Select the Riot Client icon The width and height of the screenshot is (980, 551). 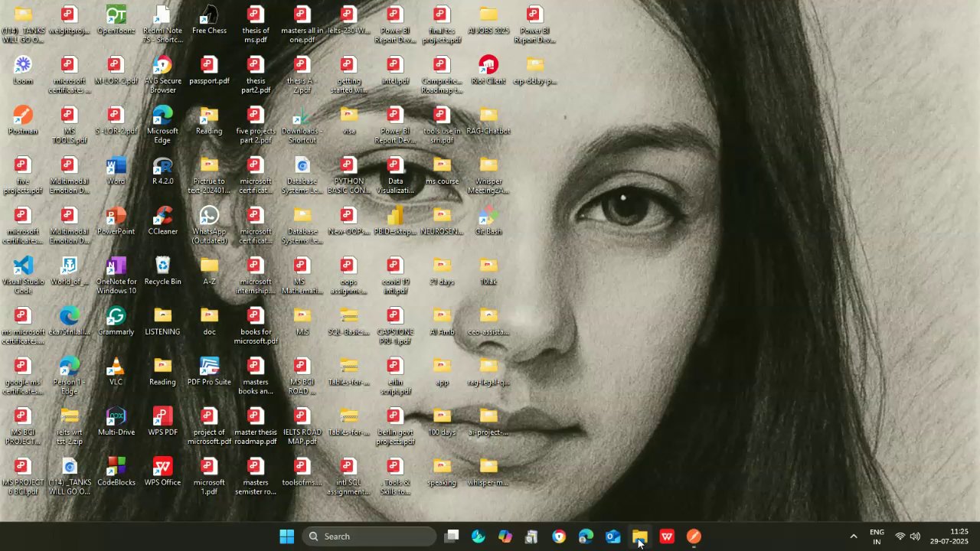tap(488, 67)
